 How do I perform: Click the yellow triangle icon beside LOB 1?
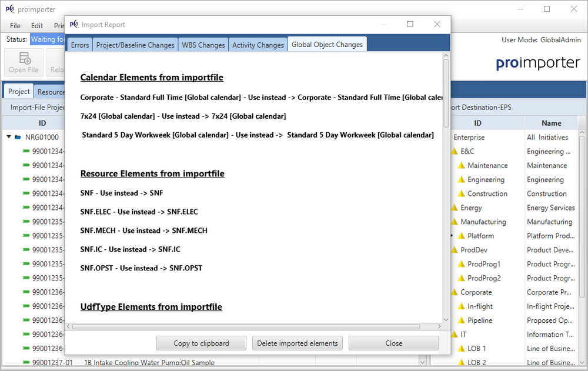click(x=461, y=349)
